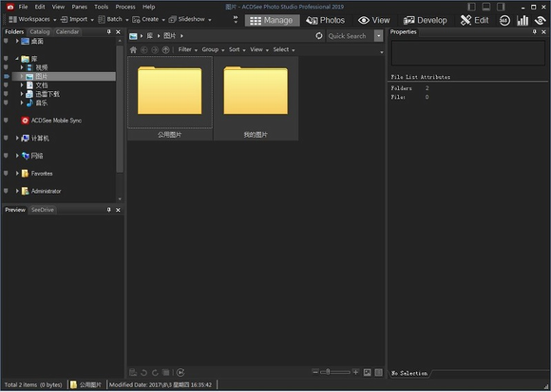Refresh the file list with circular arrow
Screen dimensions: 551x392
(318, 36)
